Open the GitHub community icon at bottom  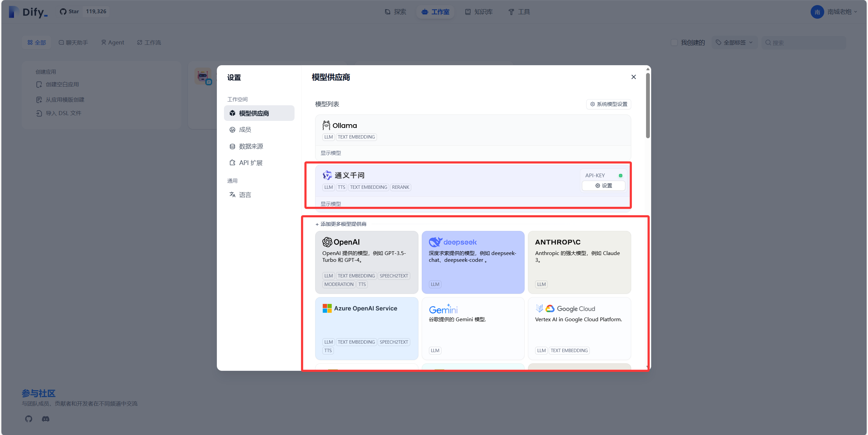pos(29,419)
